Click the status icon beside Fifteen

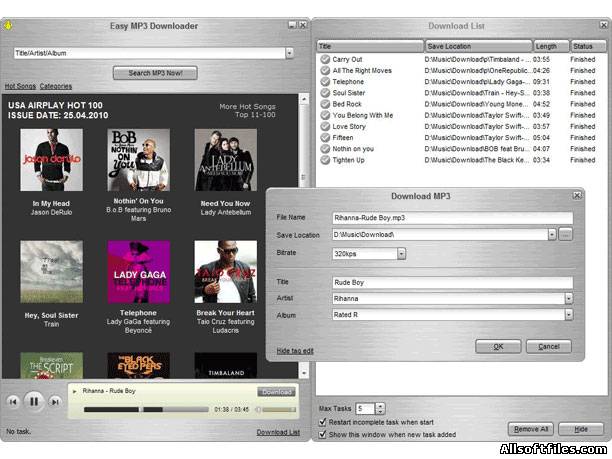point(325,138)
